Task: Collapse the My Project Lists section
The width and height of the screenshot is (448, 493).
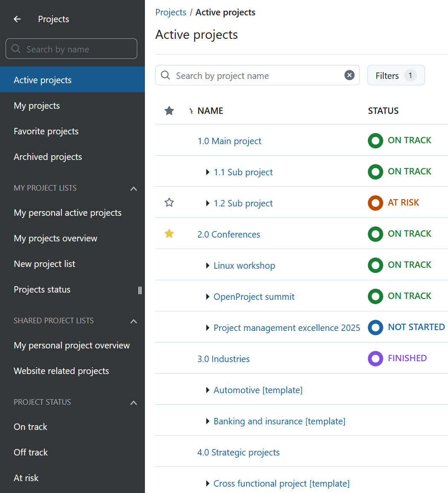Action: tap(133, 188)
